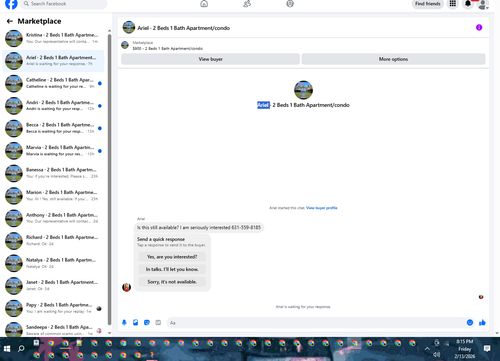Click Ariel's avatar in chat header
500x361 pixels.
click(x=129, y=27)
